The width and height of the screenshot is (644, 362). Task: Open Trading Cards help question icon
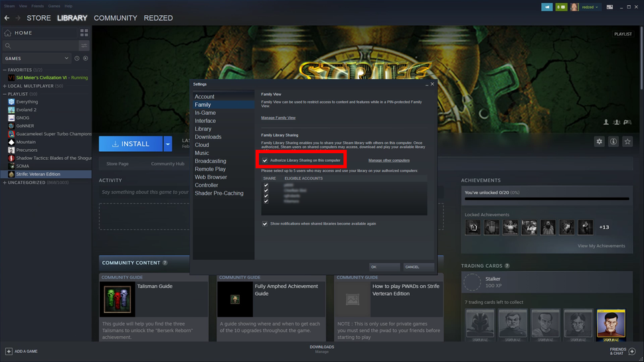[507, 266]
